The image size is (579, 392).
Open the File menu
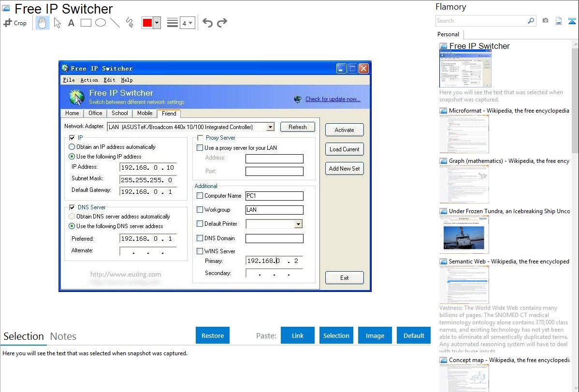pos(69,80)
